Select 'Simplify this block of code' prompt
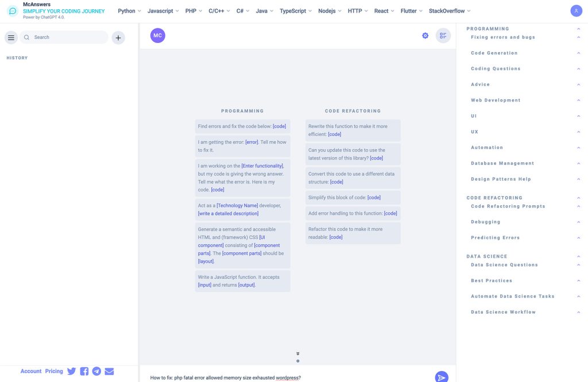The width and height of the screenshot is (588, 382). (353, 197)
